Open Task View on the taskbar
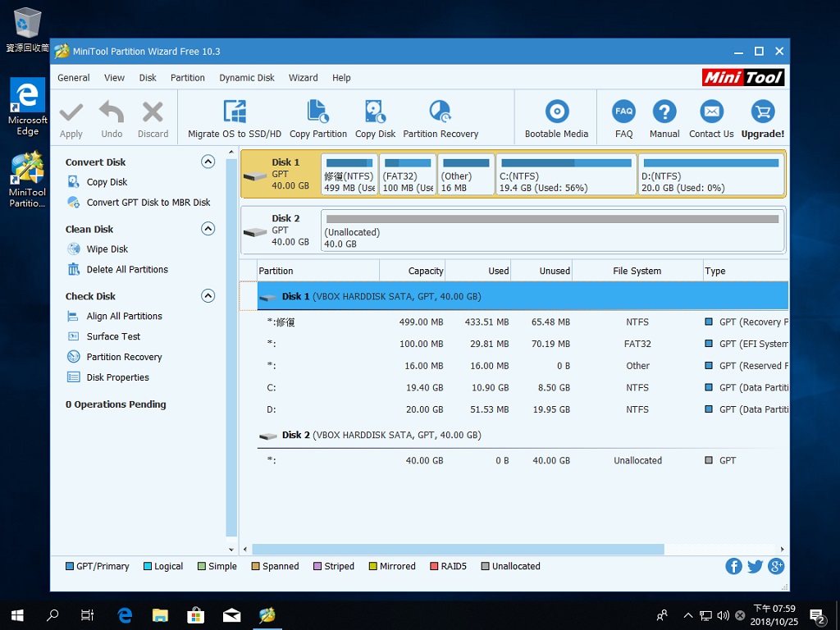This screenshot has width=840, height=630. coord(87,615)
